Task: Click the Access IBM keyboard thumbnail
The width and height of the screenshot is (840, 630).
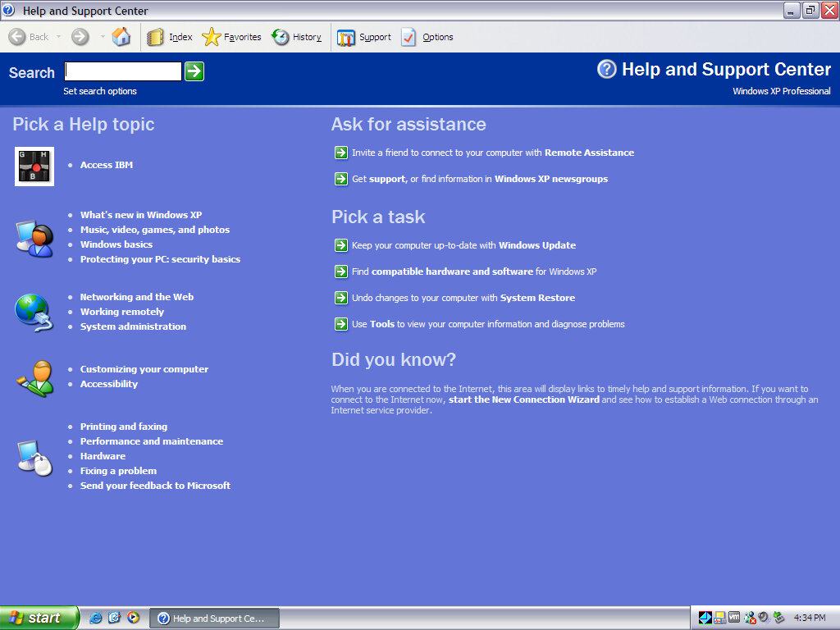Action: click(34, 167)
